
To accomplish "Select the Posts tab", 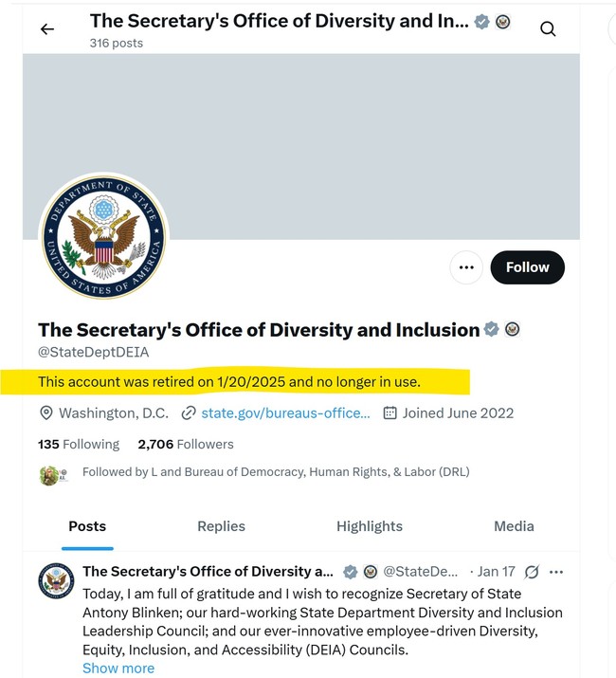I will 87,526.
